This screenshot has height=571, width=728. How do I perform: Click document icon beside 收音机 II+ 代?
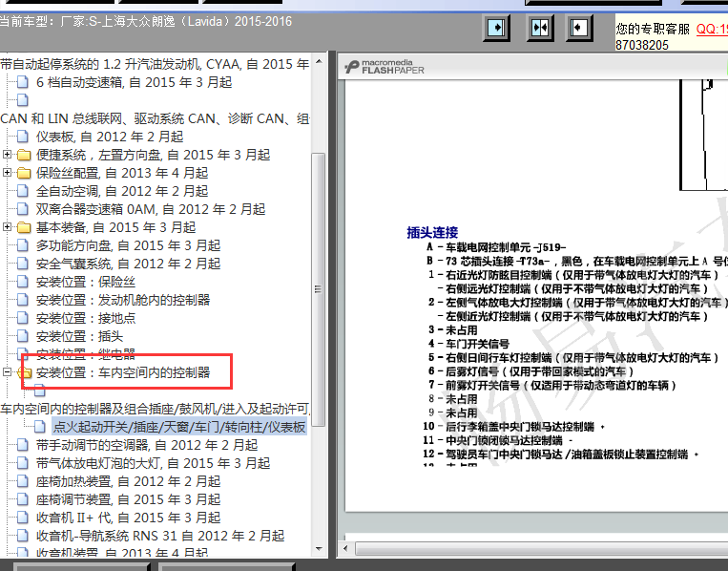(x=23, y=518)
